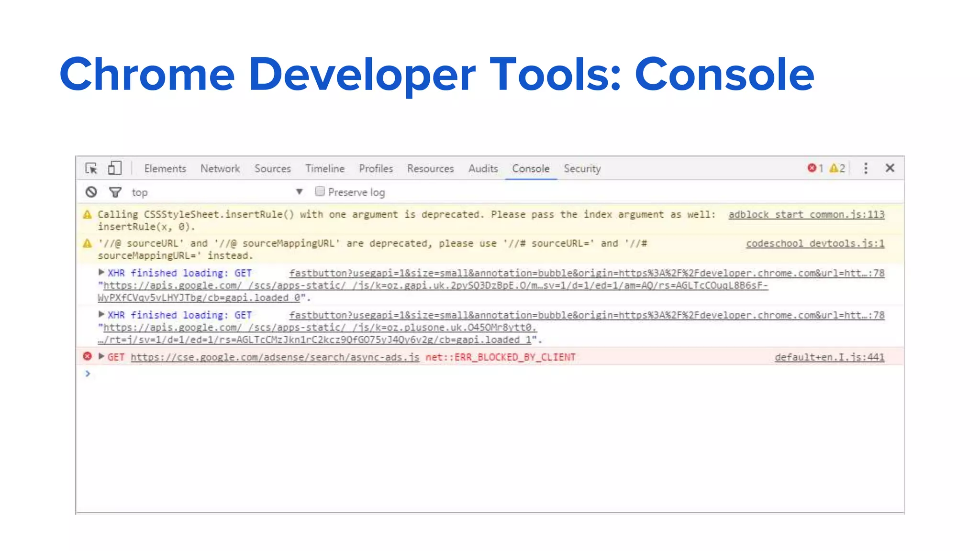Image resolution: width=980 pixels, height=551 pixels.
Task: Open second fastbutton?usegapi source link
Action: pyautogui.click(x=587, y=315)
